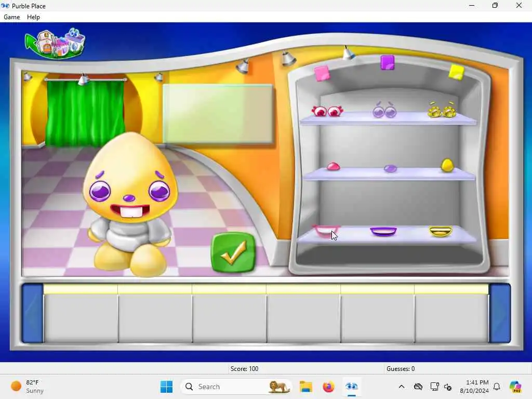This screenshot has height=399, width=532.
Task: Select the pink mouth on the shelf
Action: (326, 231)
